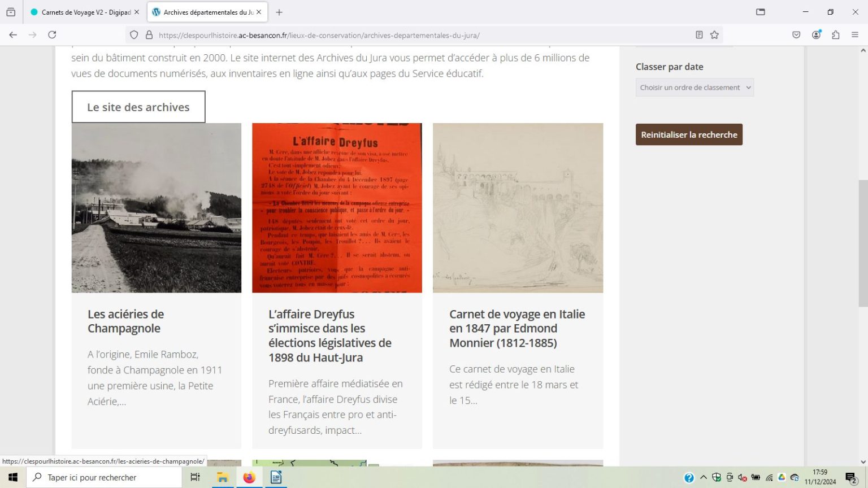Expand hidden system tray icons
The width and height of the screenshot is (868, 488).
[x=704, y=477]
